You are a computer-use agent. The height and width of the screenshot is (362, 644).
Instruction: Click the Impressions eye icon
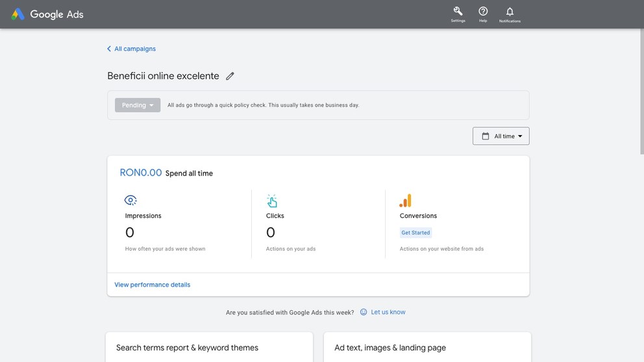coord(130,200)
